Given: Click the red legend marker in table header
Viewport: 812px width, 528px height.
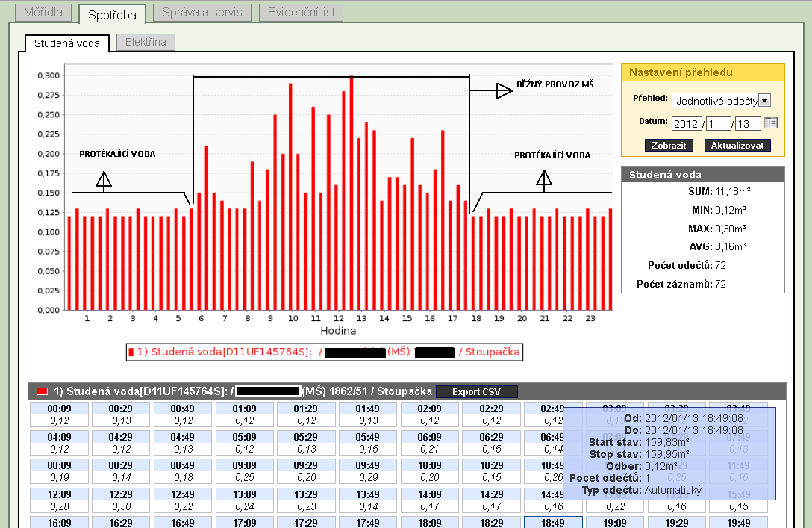Looking at the screenshot, I should (43, 391).
